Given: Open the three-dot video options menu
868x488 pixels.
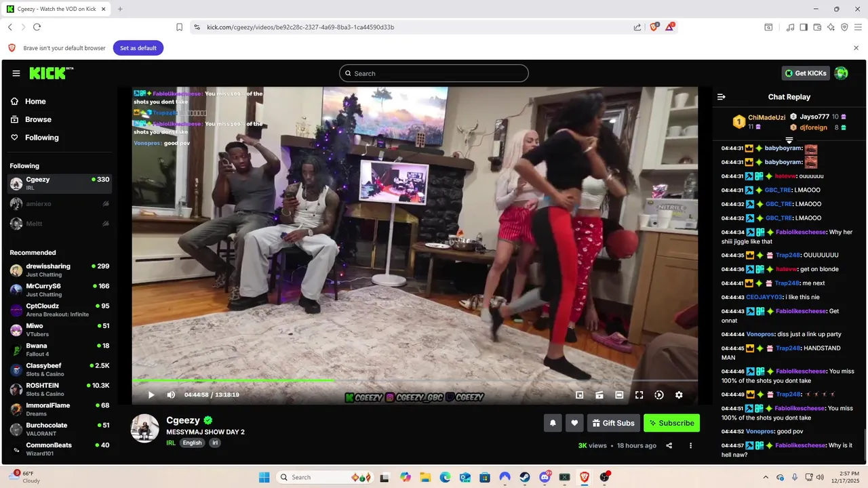Looking at the screenshot, I should (x=691, y=445).
